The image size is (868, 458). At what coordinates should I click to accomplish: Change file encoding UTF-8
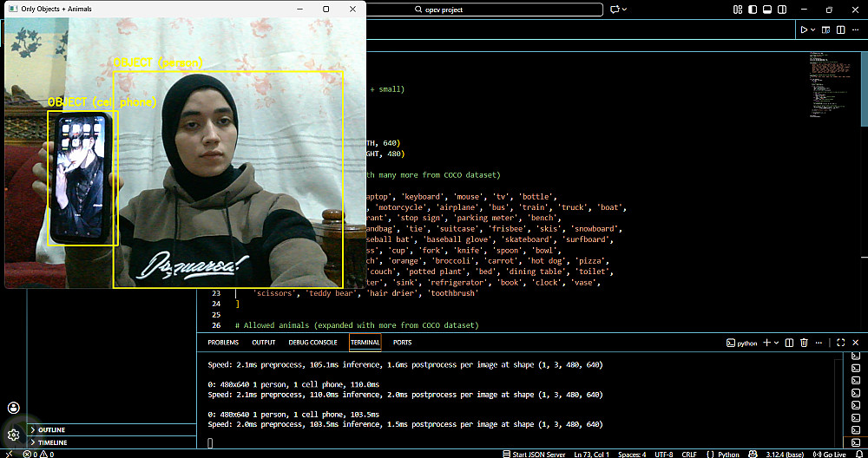[x=664, y=455]
